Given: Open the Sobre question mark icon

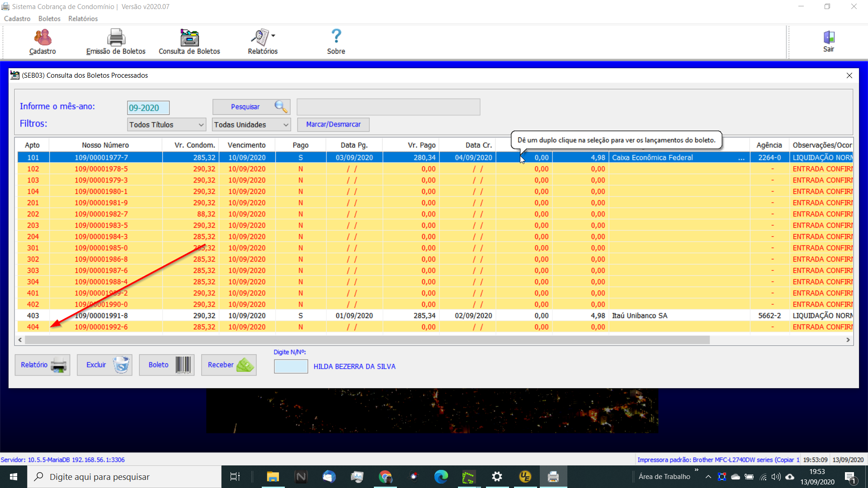Looking at the screenshot, I should pos(336,36).
